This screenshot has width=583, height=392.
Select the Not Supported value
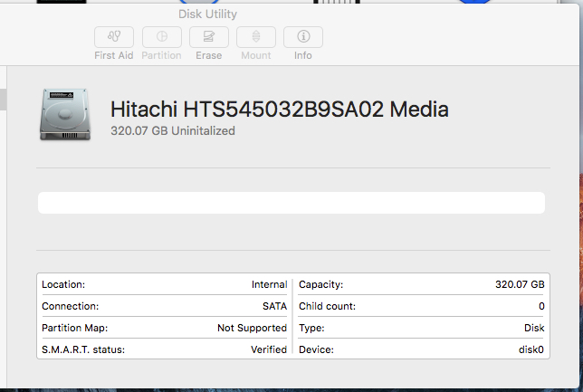pos(252,328)
